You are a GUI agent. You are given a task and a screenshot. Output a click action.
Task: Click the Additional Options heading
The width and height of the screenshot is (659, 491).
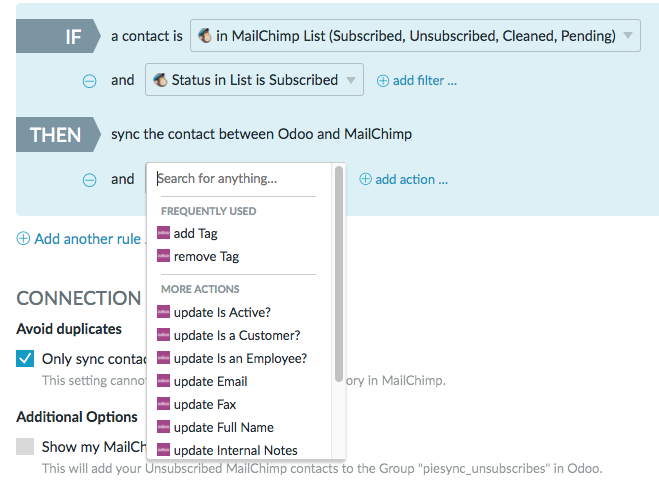point(77,417)
